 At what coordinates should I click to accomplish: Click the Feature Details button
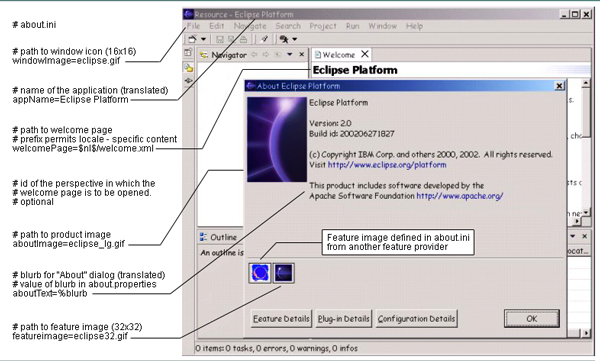(x=281, y=319)
